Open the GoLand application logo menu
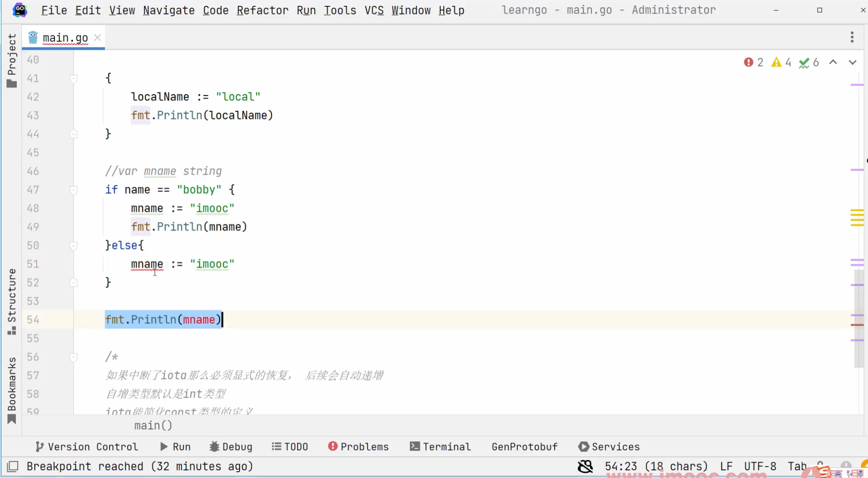Screen dimensions: 868x478 pyautogui.click(x=20, y=10)
